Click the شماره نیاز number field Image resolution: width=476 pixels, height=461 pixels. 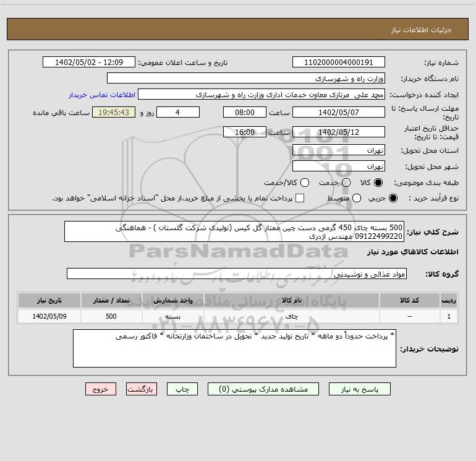[x=339, y=62]
